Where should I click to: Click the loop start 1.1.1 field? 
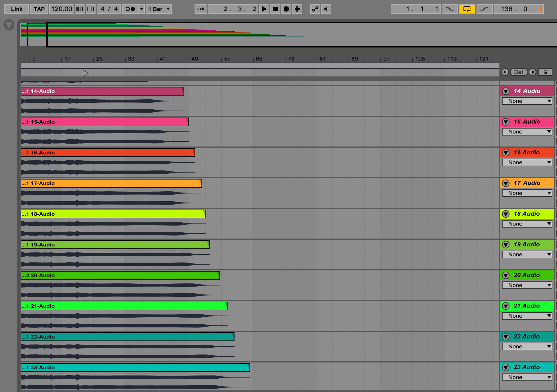(x=416, y=9)
